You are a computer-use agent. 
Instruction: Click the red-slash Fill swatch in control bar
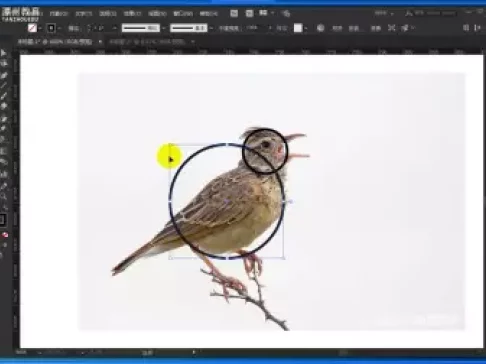click(x=32, y=28)
